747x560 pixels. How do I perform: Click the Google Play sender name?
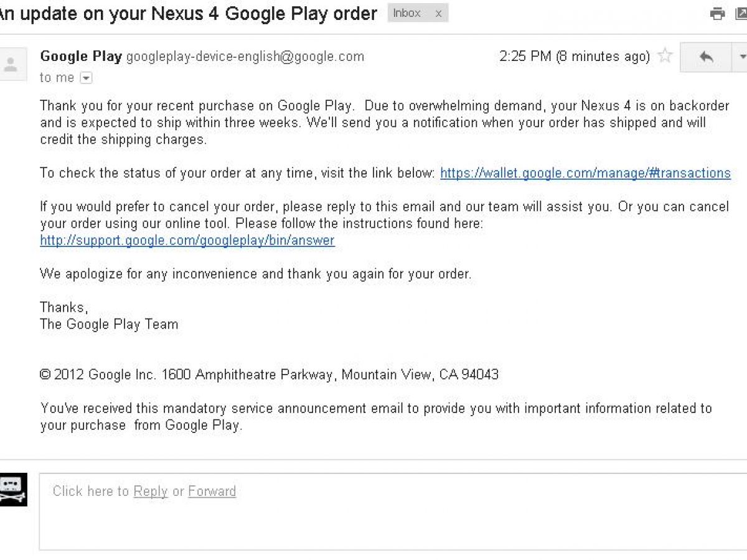point(81,57)
